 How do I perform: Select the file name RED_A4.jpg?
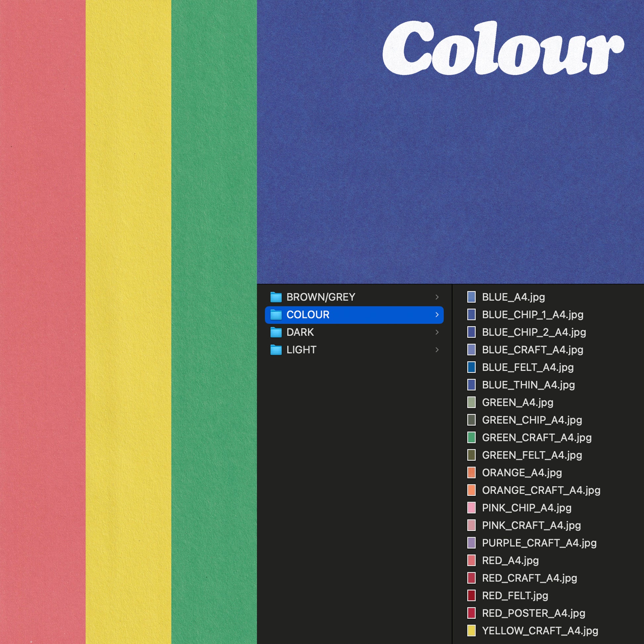click(510, 560)
